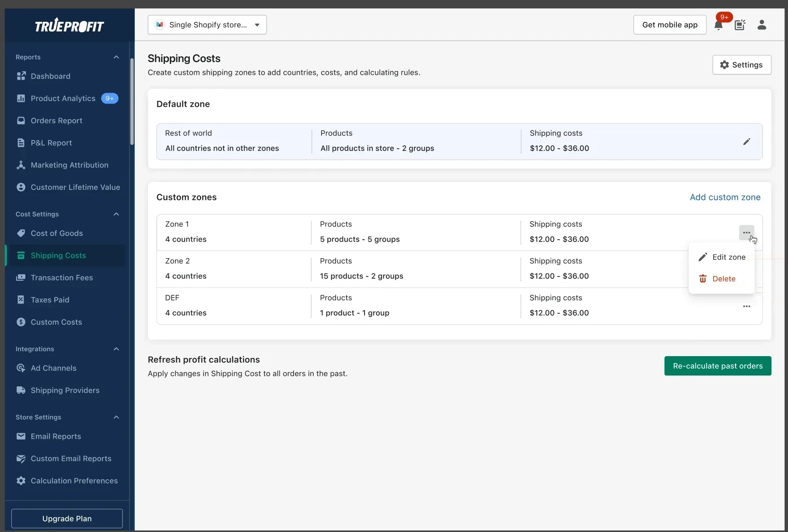
Task: Click the P&L Report sidebar icon
Action: click(21, 143)
